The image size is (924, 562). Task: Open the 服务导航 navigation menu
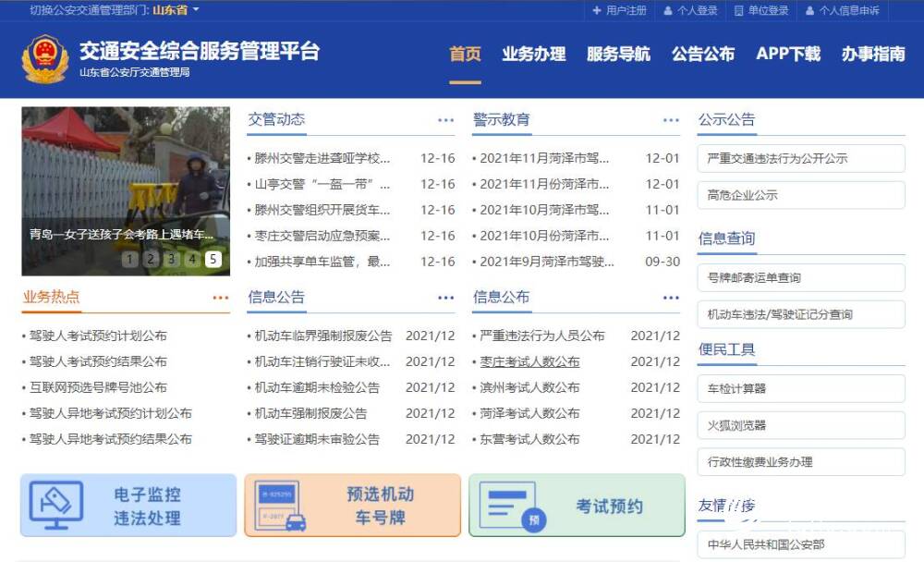click(617, 55)
